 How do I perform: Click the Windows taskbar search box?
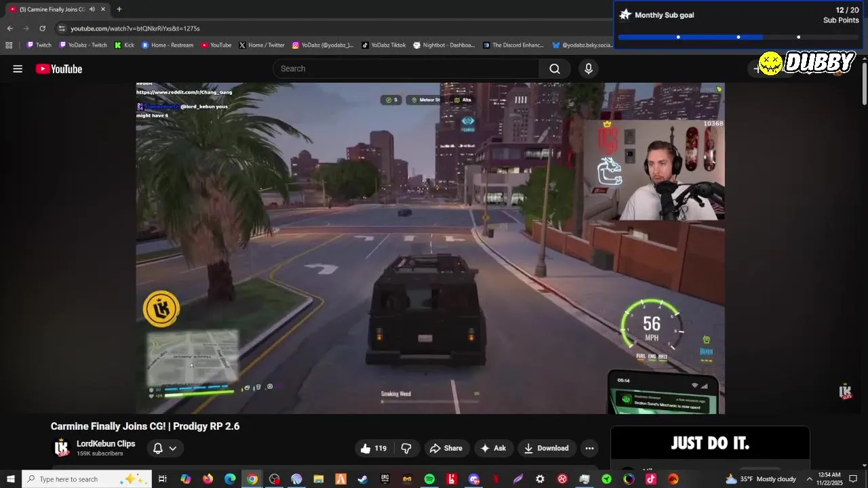click(x=86, y=479)
